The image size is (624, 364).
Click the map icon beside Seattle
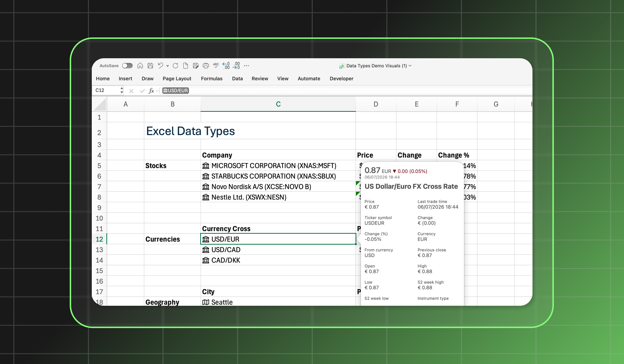click(206, 302)
